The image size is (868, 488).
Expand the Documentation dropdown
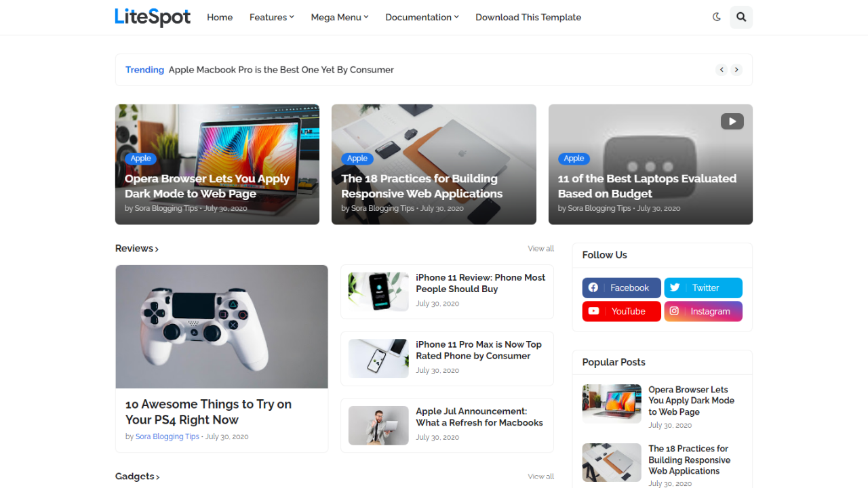click(422, 17)
